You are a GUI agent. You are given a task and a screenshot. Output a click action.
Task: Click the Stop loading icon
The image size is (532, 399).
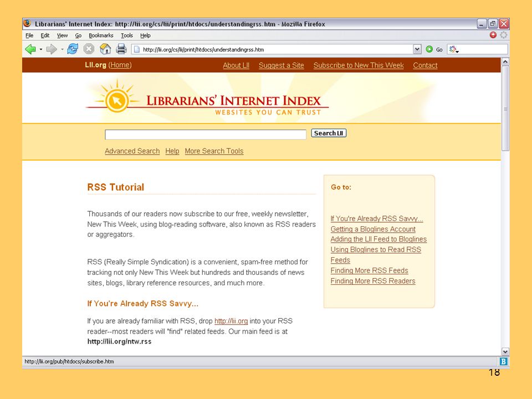coord(89,49)
